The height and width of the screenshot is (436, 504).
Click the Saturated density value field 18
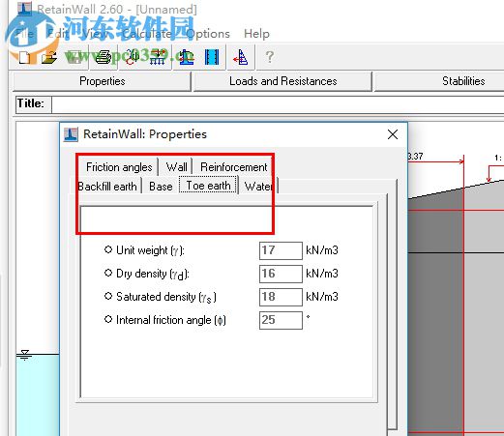[x=281, y=297]
